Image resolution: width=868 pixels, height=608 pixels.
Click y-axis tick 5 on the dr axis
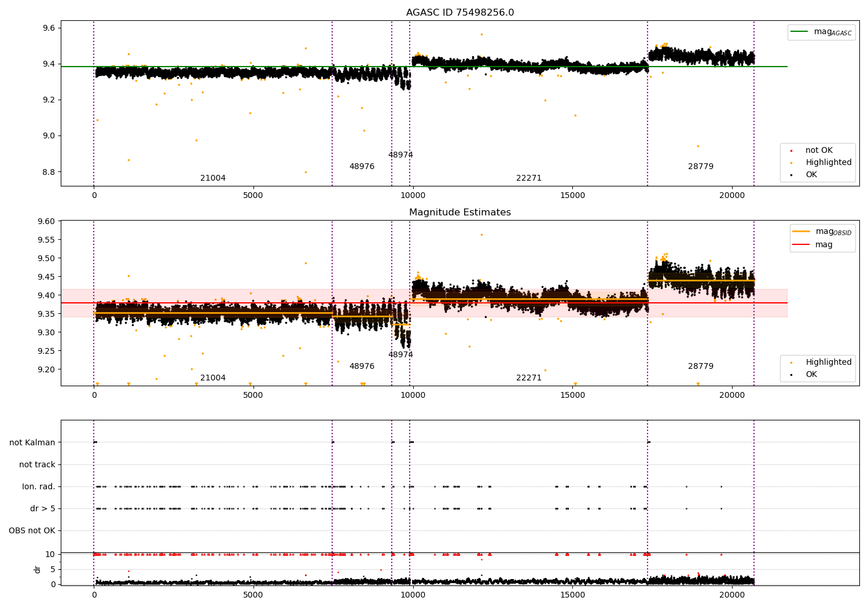pyautogui.click(x=53, y=569)
